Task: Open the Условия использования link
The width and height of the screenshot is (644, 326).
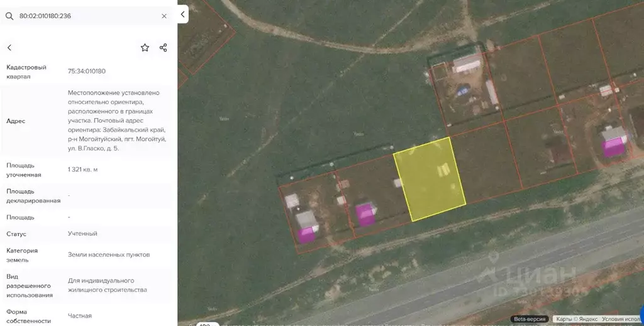Action: (621, 318)
